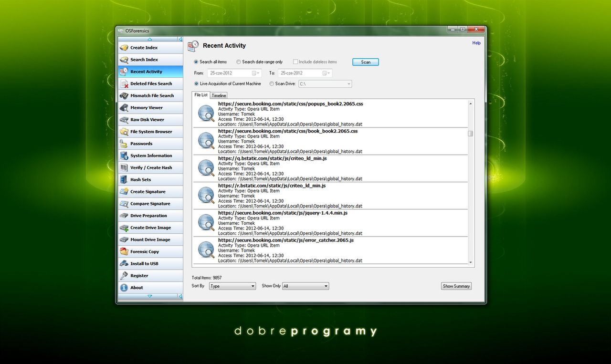The height and width of the screenshot is (364, 611).
Task: Click the globe icon for error_catcher.2065.js entry
Action: (x=206, y=250)
